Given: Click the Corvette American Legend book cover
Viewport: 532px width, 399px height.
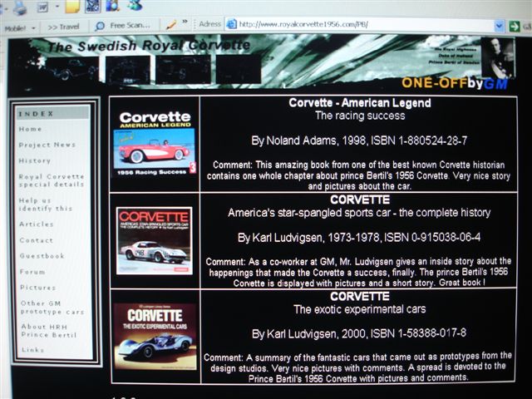Looking at the screenshot, I should [155, 144].
